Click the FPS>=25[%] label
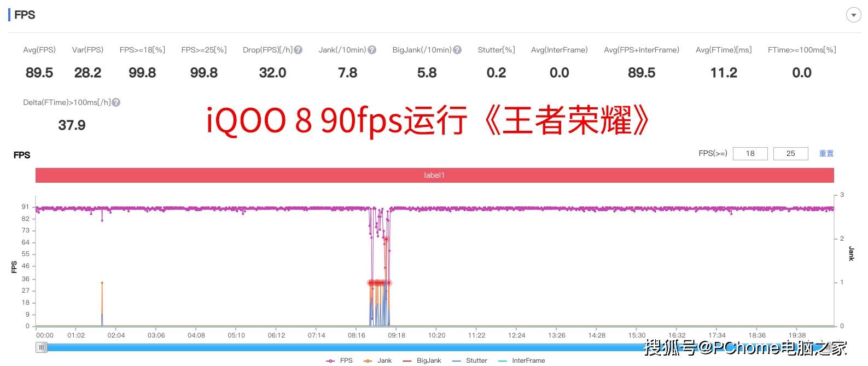This screenshot has width=868, height=366. coord(204,50)
